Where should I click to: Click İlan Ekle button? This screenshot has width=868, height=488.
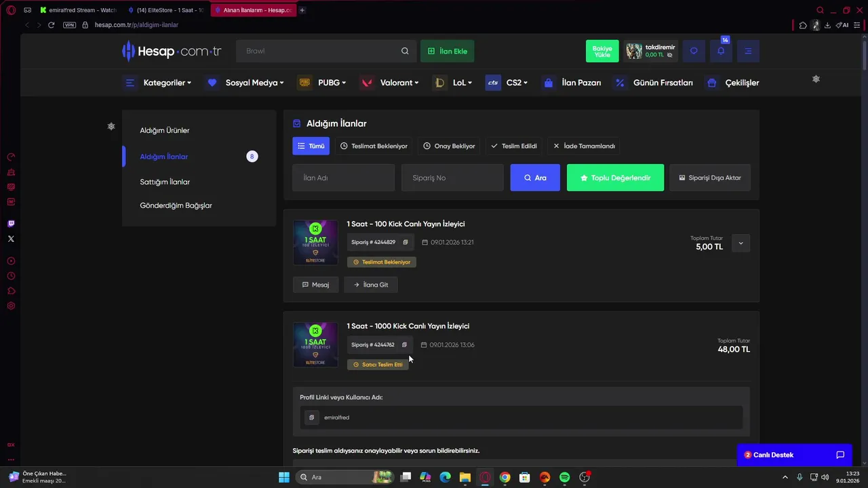[448, 51]
